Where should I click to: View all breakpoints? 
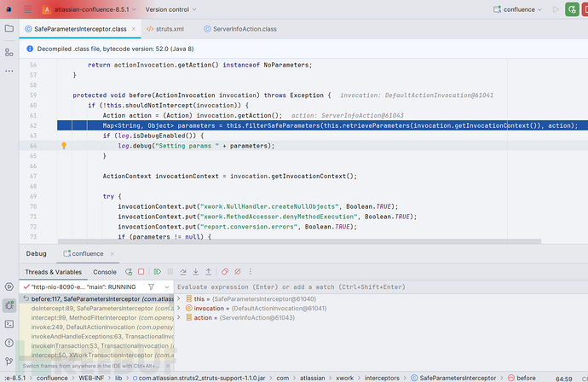[x=225, y=271]
